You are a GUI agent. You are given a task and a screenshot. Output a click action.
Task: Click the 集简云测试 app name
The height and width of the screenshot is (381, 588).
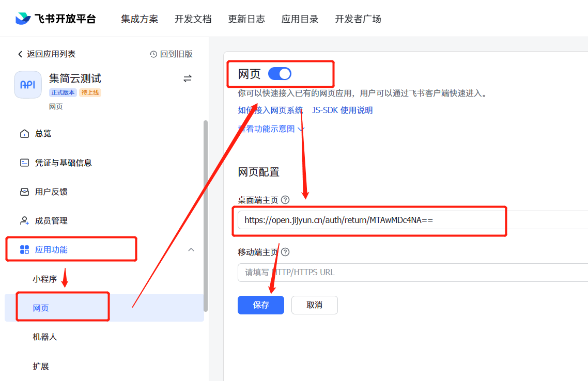(x=75, y=78)
